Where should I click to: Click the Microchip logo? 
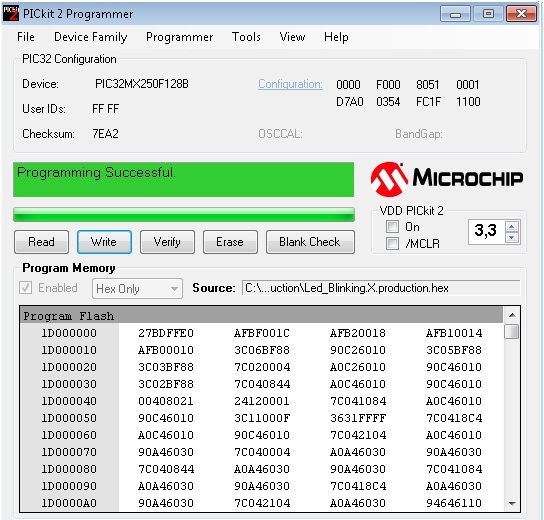point(447,179)
